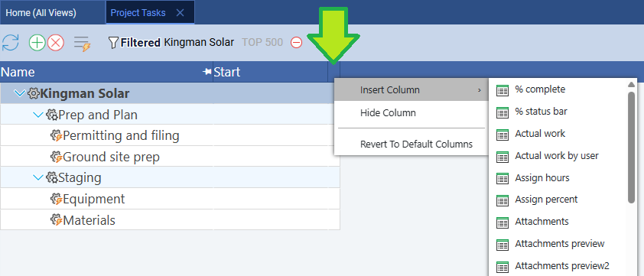Click the TOP 500 limit label

(262, 42)
